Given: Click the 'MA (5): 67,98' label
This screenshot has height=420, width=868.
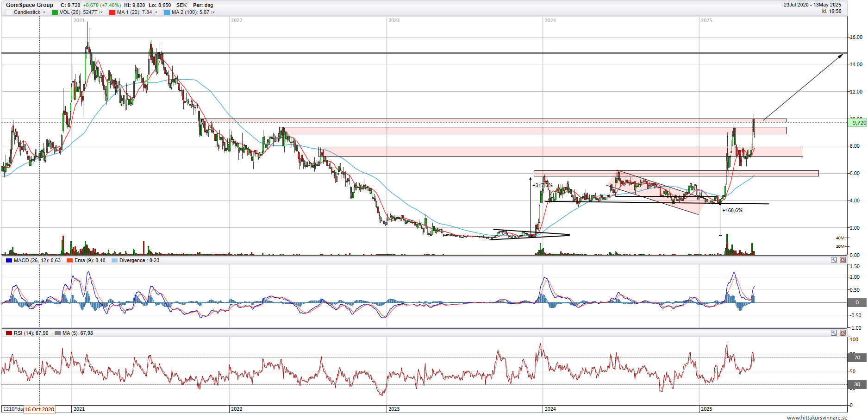Looking at the screenshot, I should 78,333.
